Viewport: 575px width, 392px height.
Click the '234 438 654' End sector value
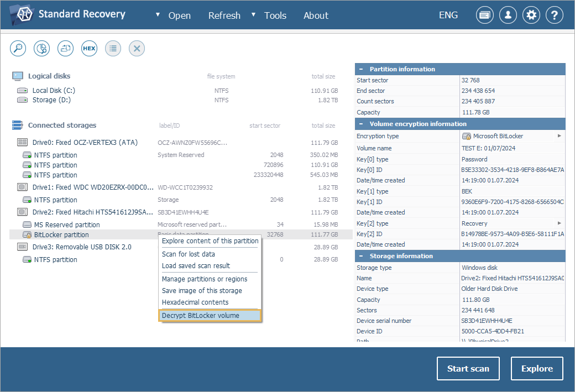[x=478, y=91]
